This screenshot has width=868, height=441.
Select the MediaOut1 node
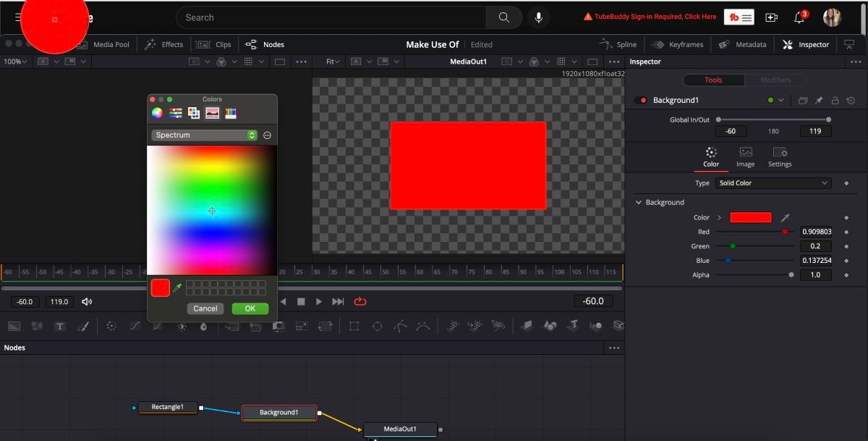[400, 429]
